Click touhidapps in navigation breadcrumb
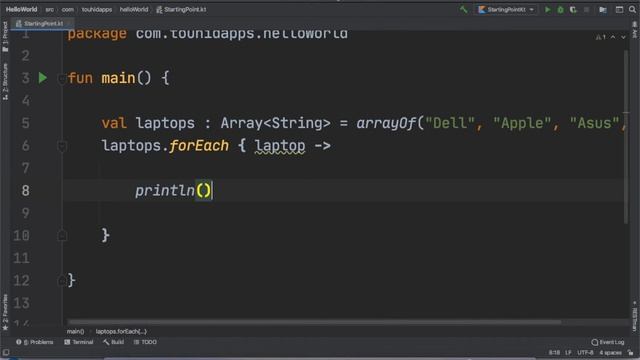This screenshot has width=640, height=360. tap(97, 9)
